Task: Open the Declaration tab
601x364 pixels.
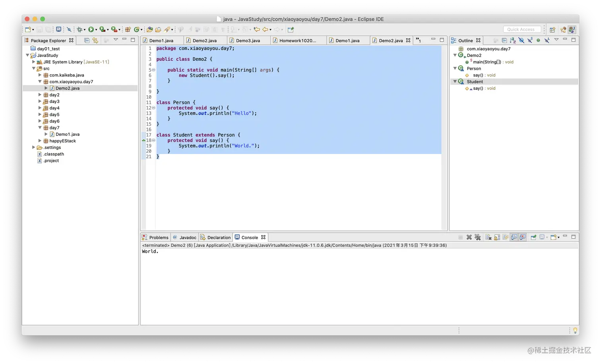Action: click(x=215, y=237)
